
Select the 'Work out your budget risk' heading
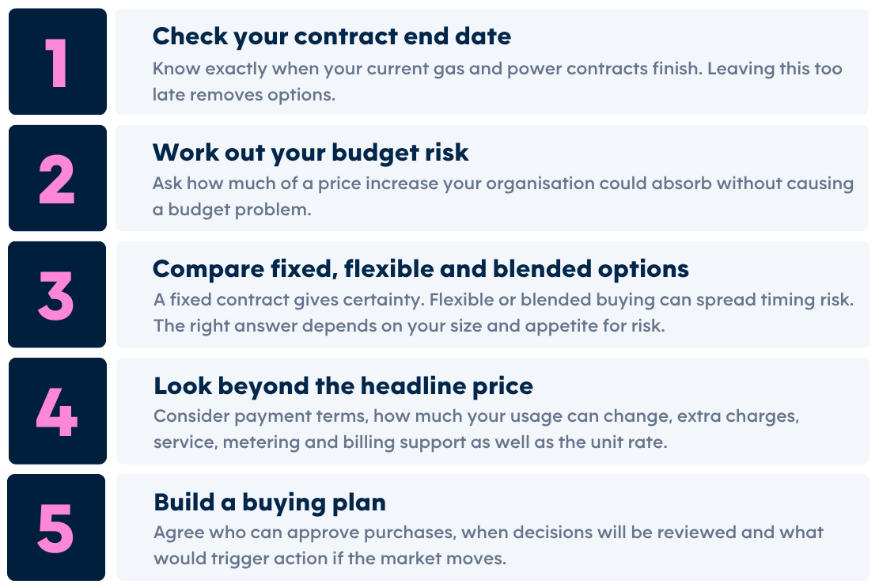pos(311,153)
